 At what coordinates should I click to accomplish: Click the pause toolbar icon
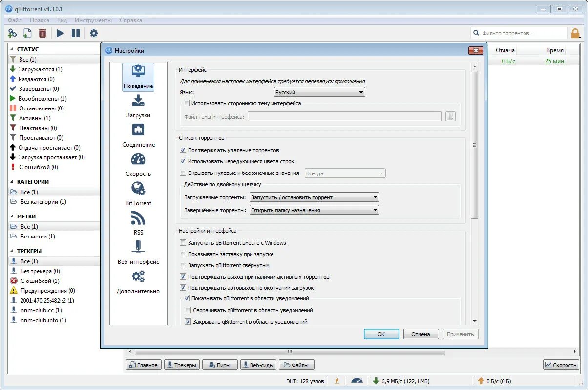76,33
